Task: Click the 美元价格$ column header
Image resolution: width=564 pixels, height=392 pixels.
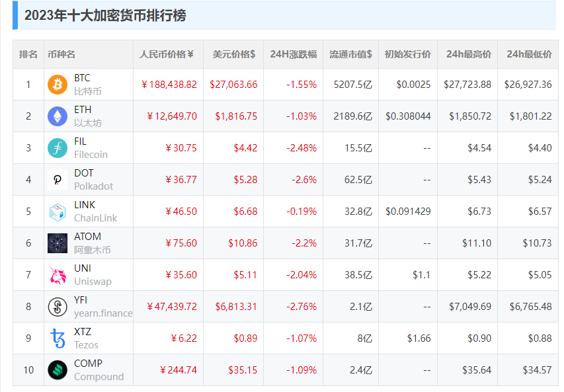Action: point(233,54)
